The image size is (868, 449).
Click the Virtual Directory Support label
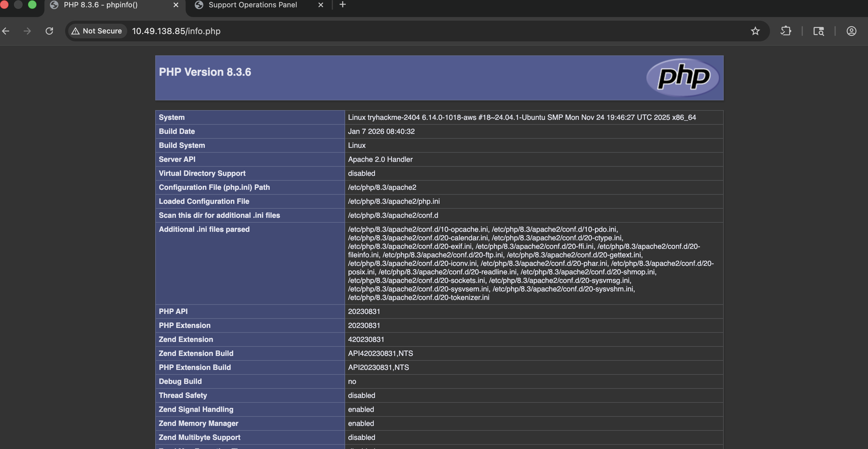click(202, 173)
